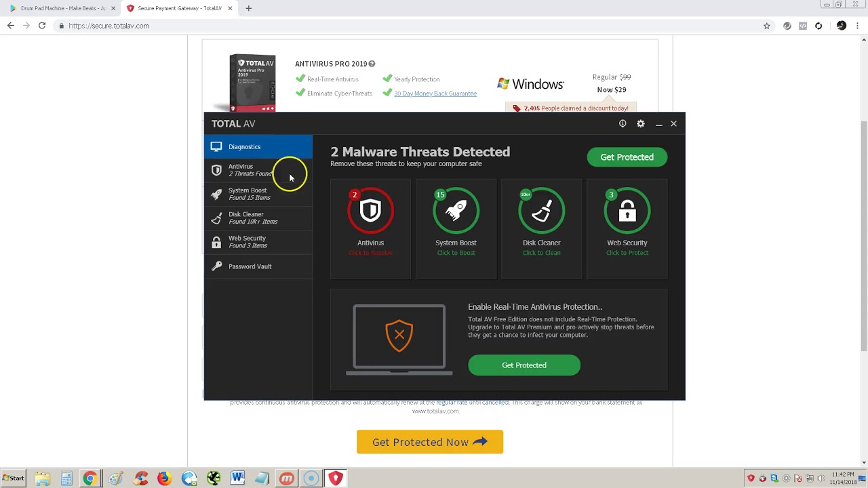
Task: Reload the current page
Action: (x=42, y=26)
